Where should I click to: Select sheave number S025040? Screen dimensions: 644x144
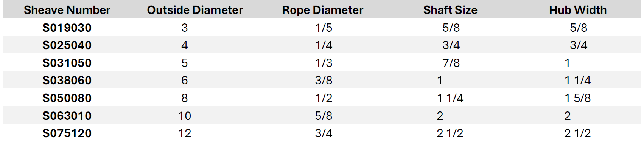[x=67, y=45]
